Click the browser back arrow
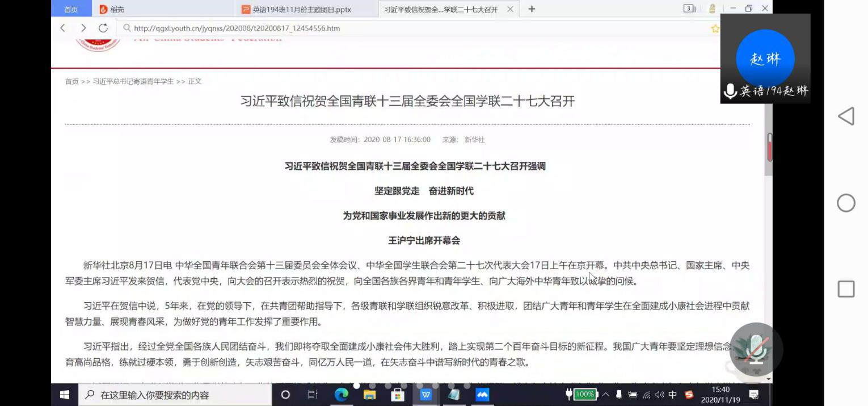 63,28
